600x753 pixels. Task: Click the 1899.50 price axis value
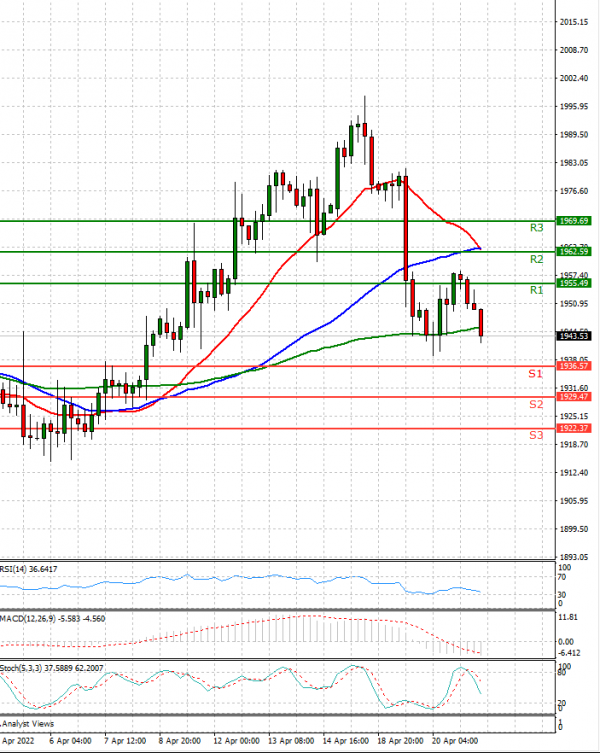(x=574, y=529)
